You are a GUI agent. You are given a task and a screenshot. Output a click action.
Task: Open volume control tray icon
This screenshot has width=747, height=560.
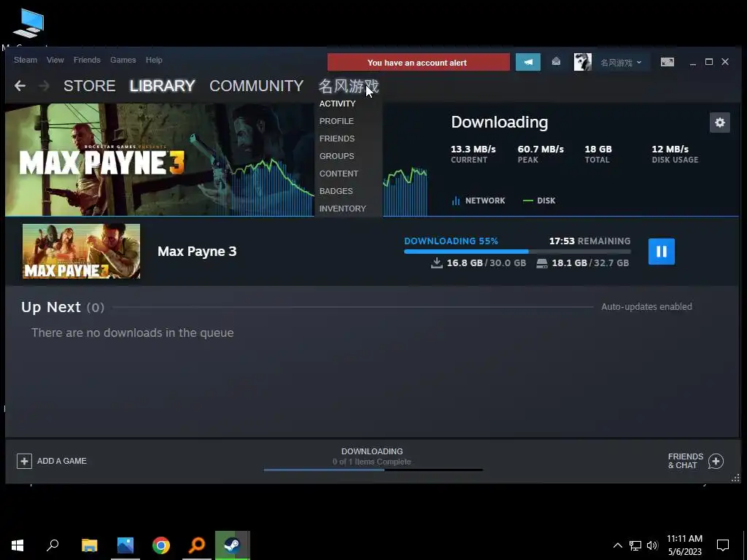652,545
